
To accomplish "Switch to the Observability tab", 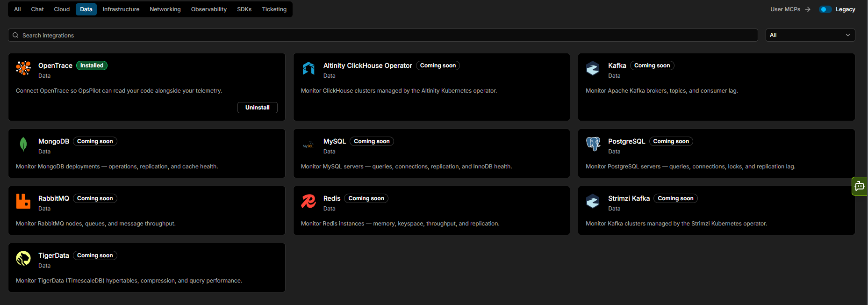I will (x=209, y=9).
